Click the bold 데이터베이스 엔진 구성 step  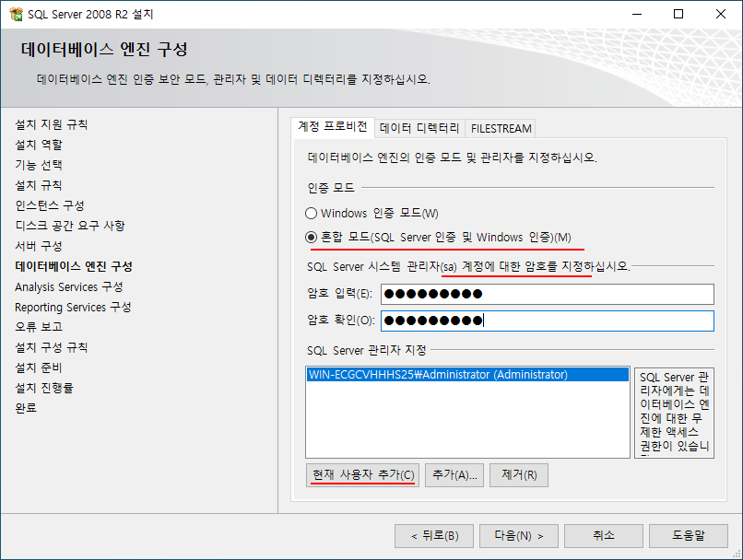pyautogui.click(x=74, y=266)
